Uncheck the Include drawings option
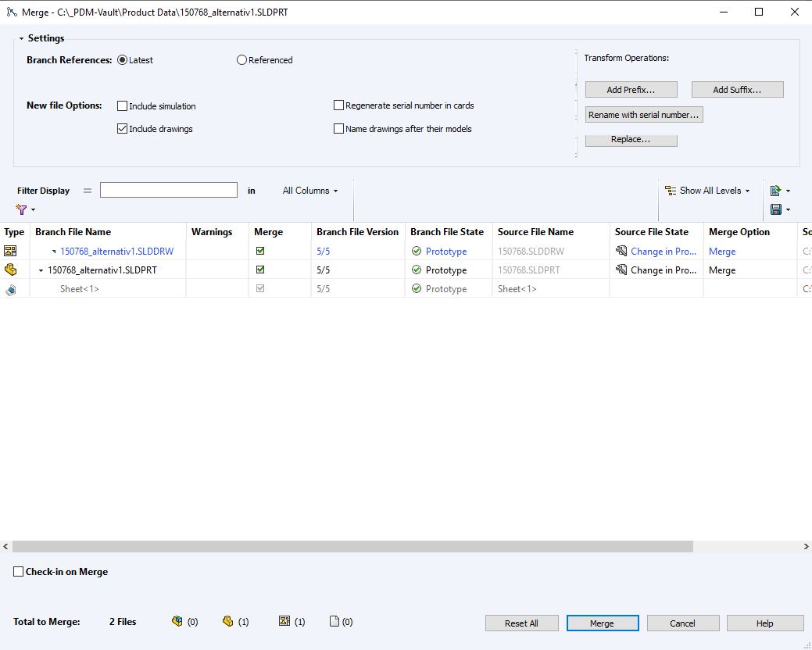The height and width of the screenshot is (650, 812). pos(123,129)
